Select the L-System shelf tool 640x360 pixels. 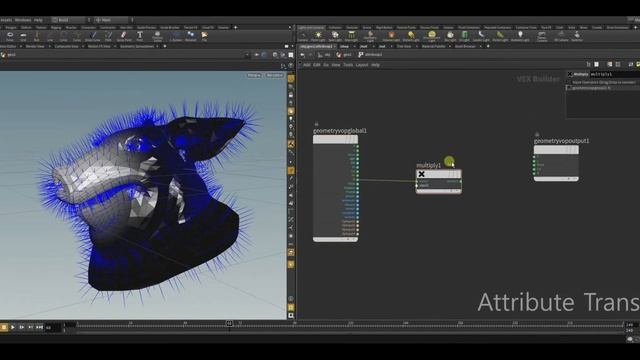176,37
